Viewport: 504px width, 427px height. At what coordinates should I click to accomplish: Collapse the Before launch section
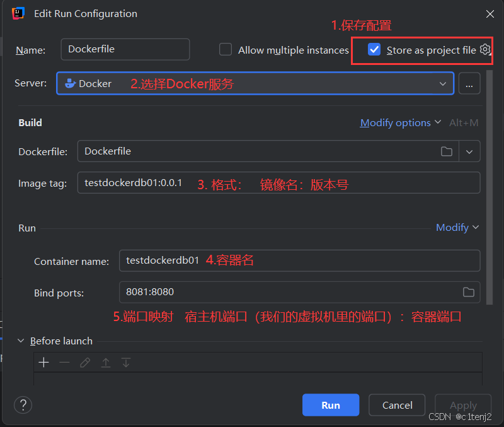pos(21,341)
